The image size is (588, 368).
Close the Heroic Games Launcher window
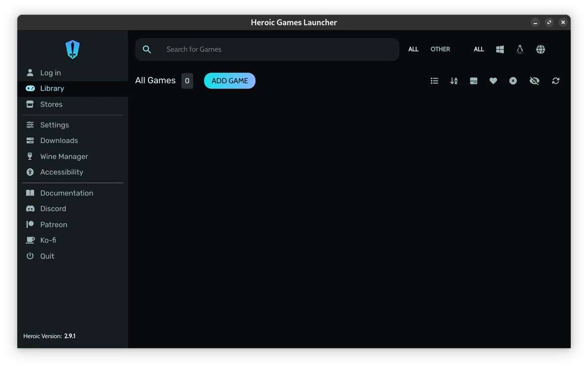[x=563, y=23]
